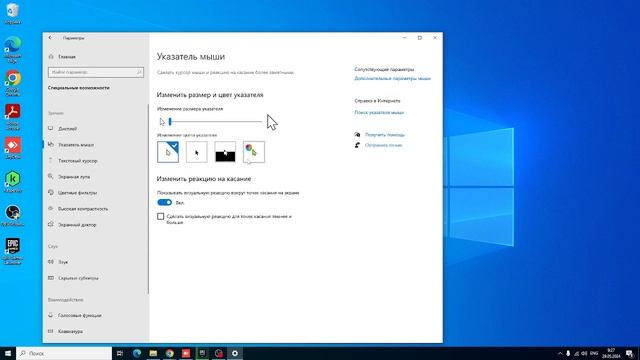Viewport: 640px width, 360px height.
Task: Open Microsoft Edge from the taskbar
Action: coord(137,353)
